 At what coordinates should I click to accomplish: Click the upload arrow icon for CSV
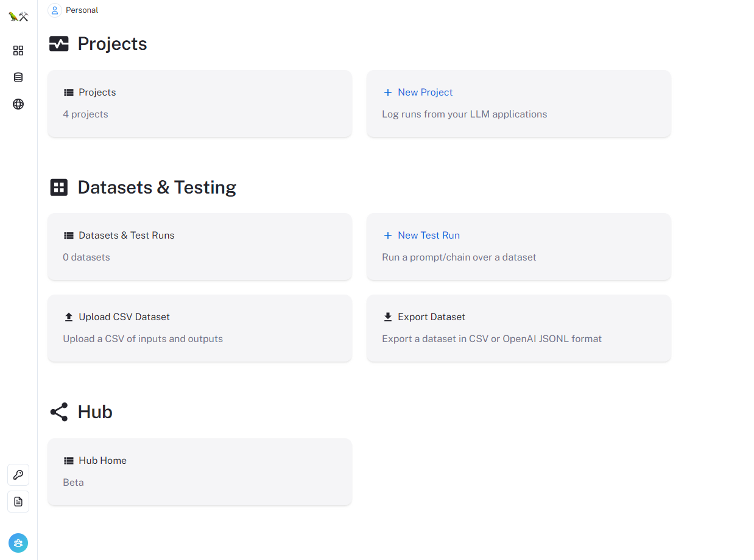[x=69, y=317]
